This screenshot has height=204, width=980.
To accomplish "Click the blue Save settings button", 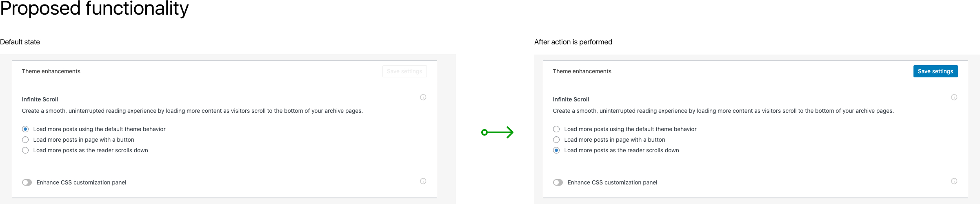I will pos(936,71).
